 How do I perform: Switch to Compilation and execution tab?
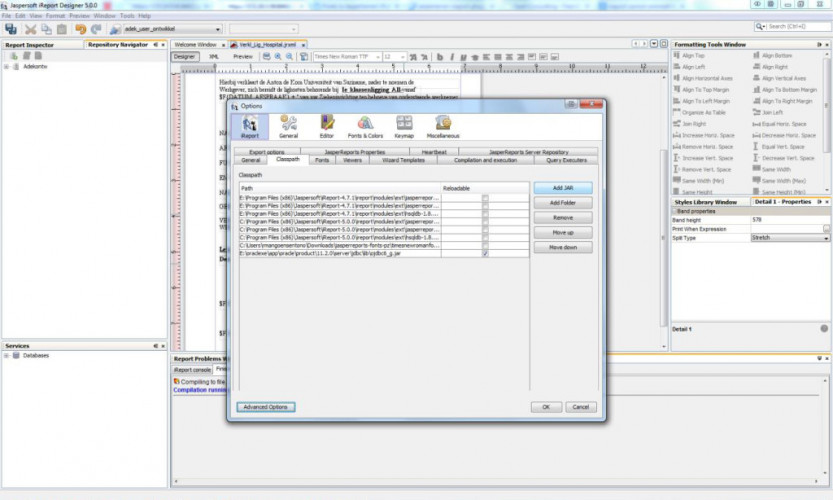(x=485, y=160)
